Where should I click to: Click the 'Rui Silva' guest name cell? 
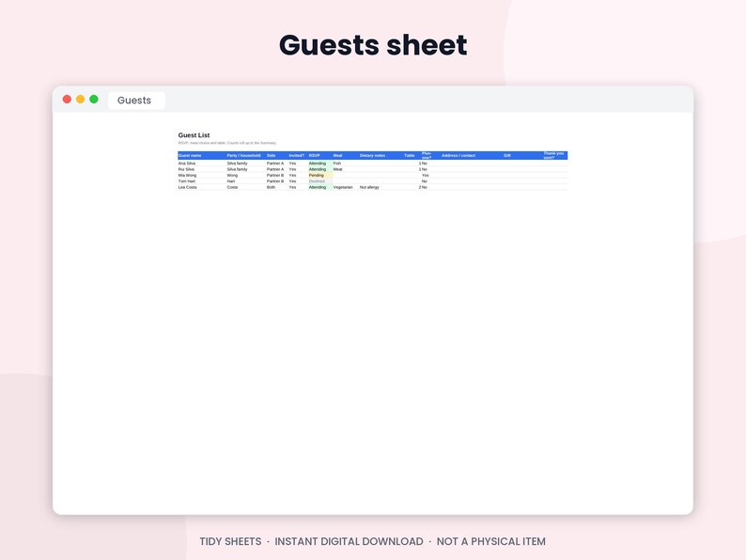point(186,169)
